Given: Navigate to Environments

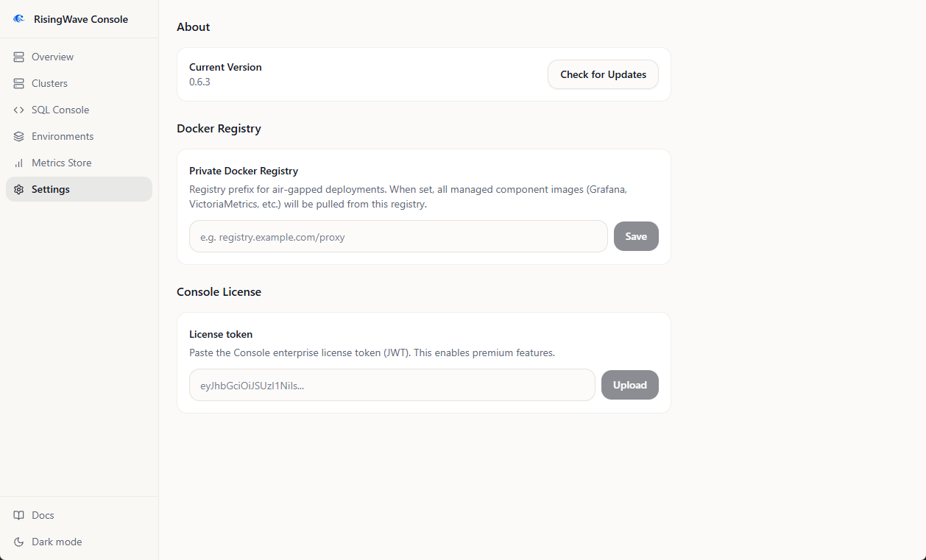Looking at the screenshot, I should [79, 136].
